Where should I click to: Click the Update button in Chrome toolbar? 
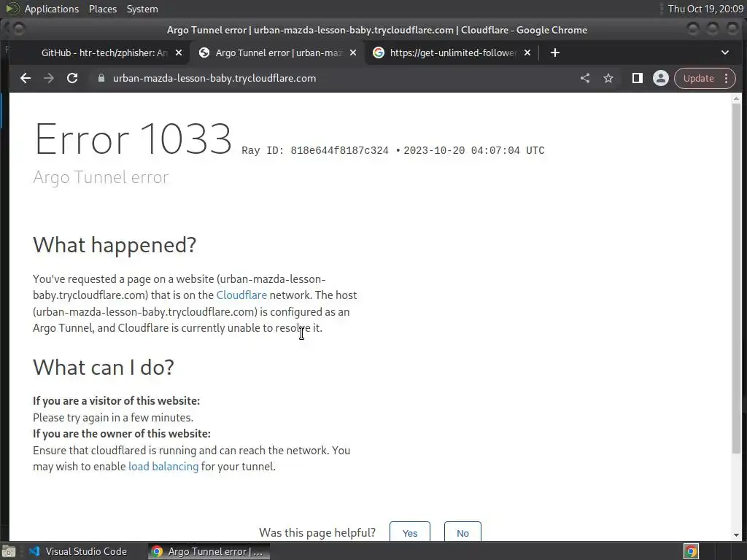pos(699,78)
